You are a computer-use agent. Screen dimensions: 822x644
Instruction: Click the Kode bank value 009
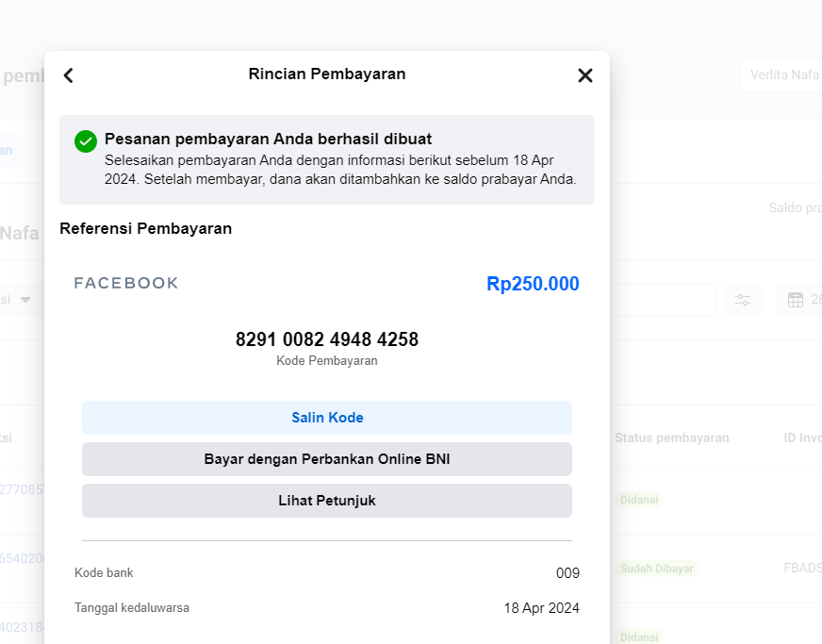[567, 573]
